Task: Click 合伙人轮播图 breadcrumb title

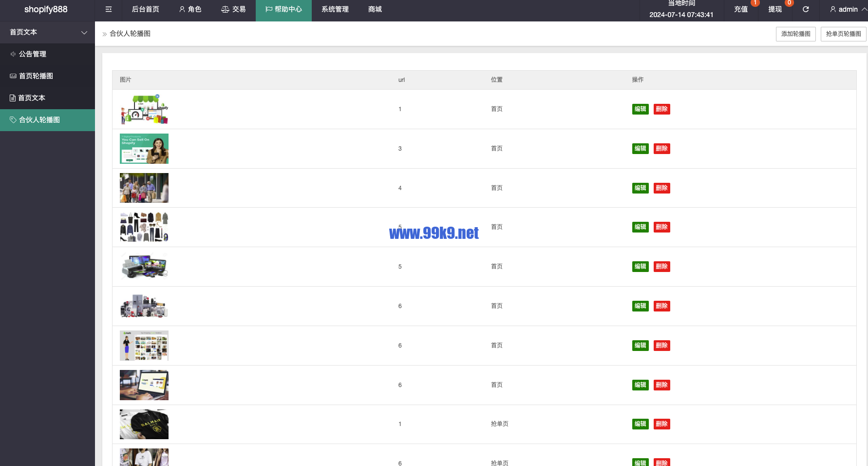Action: pos(130,34)
